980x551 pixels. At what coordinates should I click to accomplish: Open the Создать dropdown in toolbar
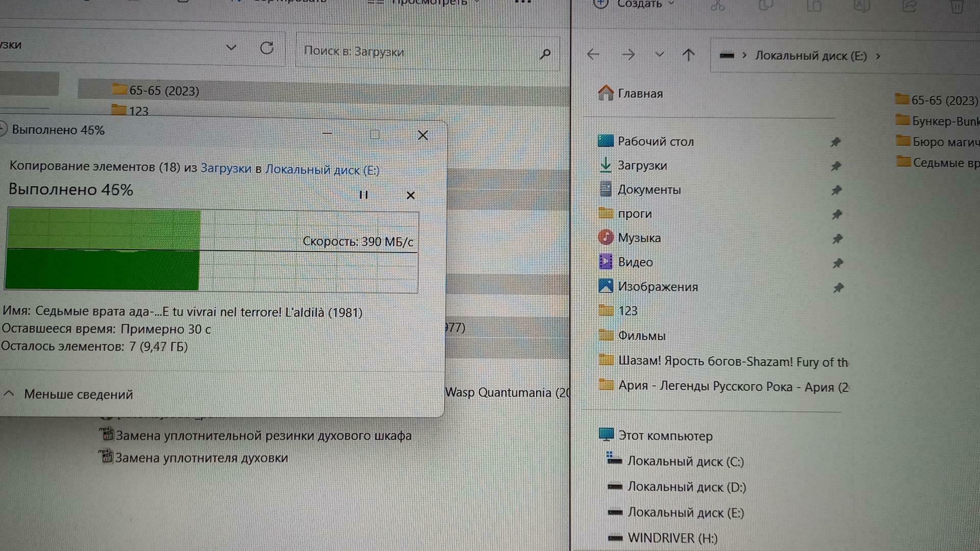[634, 5]
